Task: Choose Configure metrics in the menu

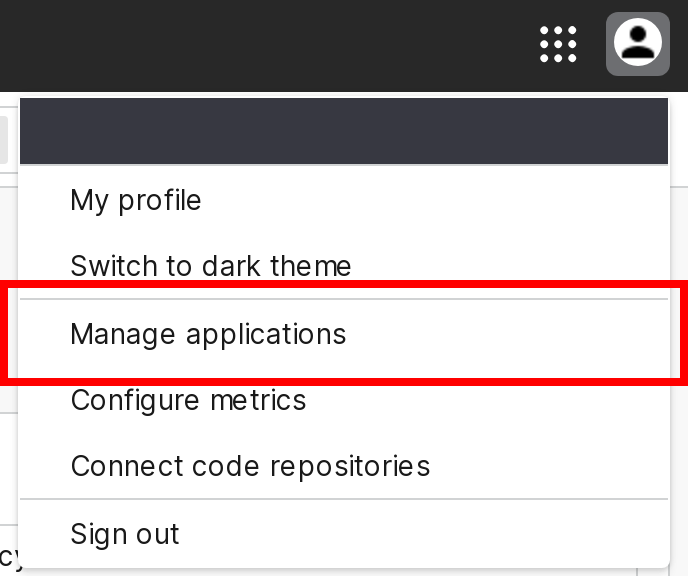Action: 188,400
